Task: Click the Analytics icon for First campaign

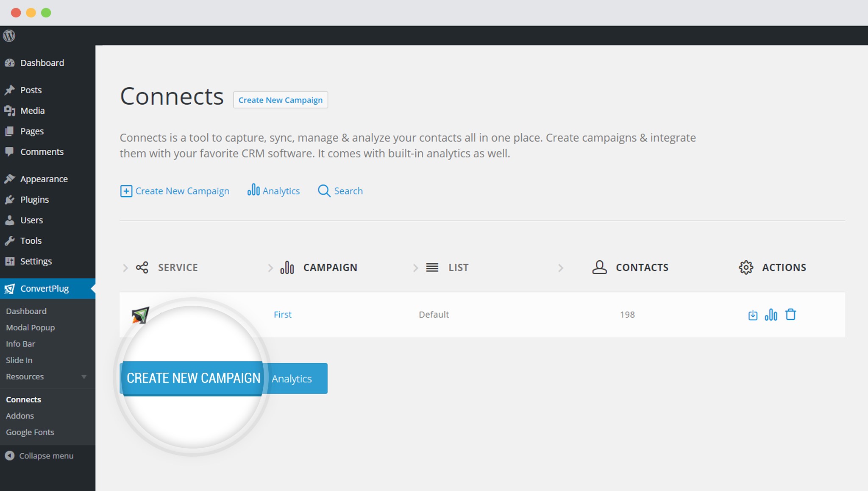Action: coord(772,315)
